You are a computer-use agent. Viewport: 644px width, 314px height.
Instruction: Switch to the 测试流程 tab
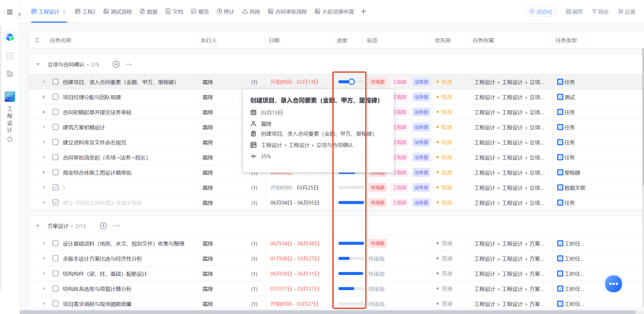(x=118, y=12)
